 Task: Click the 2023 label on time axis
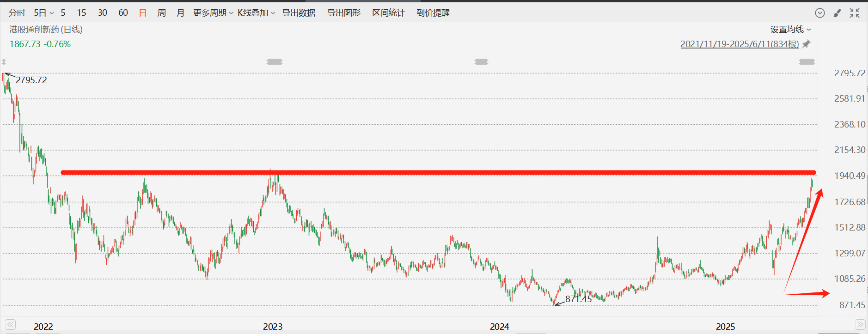pos(273,327)
